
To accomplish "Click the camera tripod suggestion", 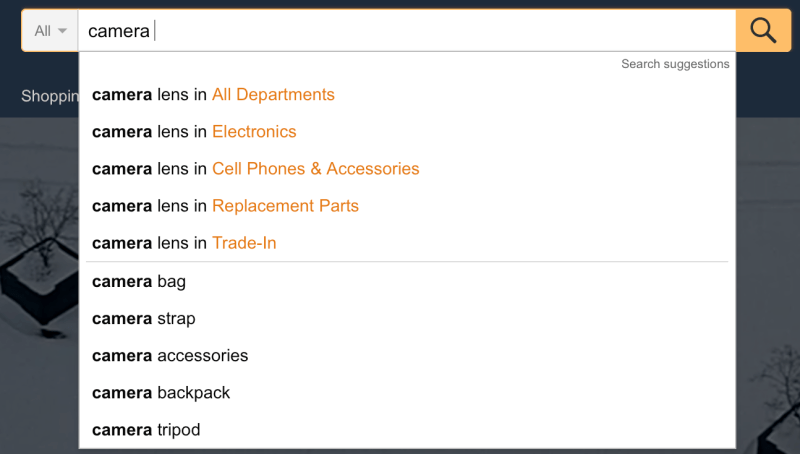I will tap(146, 430).
